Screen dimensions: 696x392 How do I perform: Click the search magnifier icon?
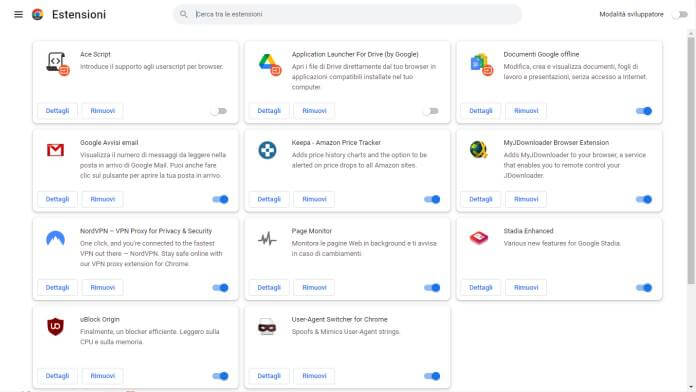coord(183,14)
